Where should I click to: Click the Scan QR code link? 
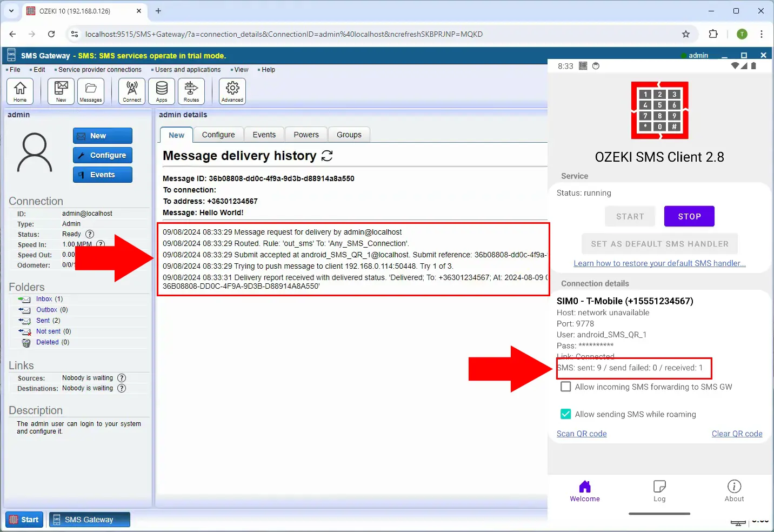point(582,434)
